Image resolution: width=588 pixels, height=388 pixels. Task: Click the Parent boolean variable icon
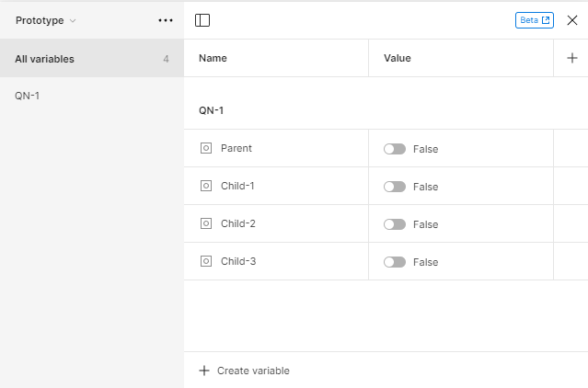(206, 148)
